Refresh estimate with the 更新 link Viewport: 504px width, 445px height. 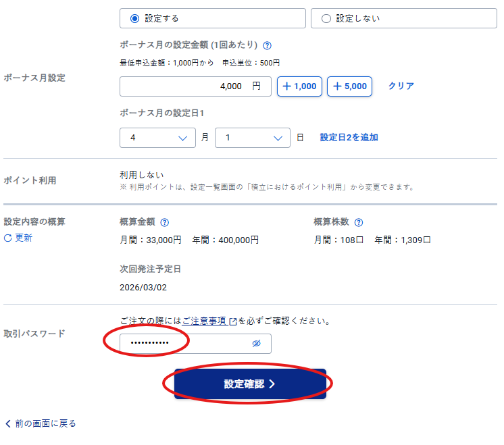click(x=18, y=238)
